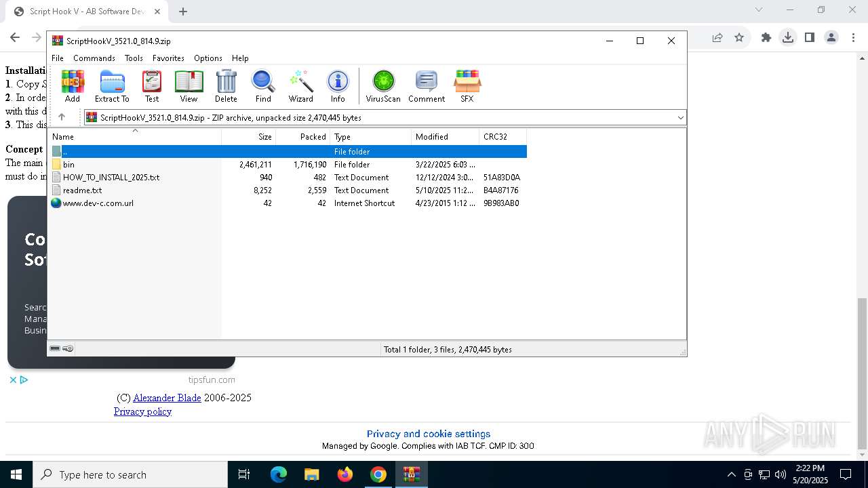This screenshot has height=488, width=868.
Task: Close the ad using X icon
Action: coord(13,380)
